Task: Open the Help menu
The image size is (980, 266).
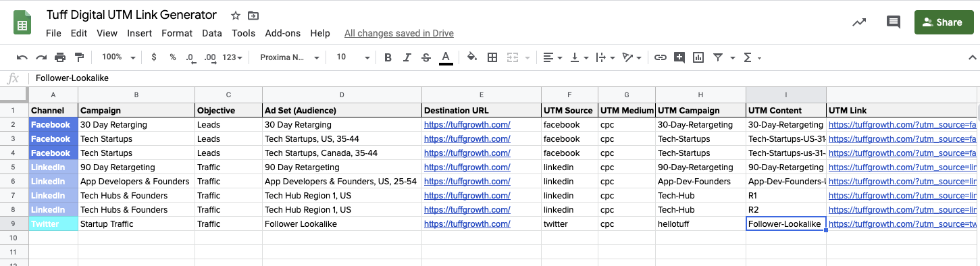Action: click(320, 33)
